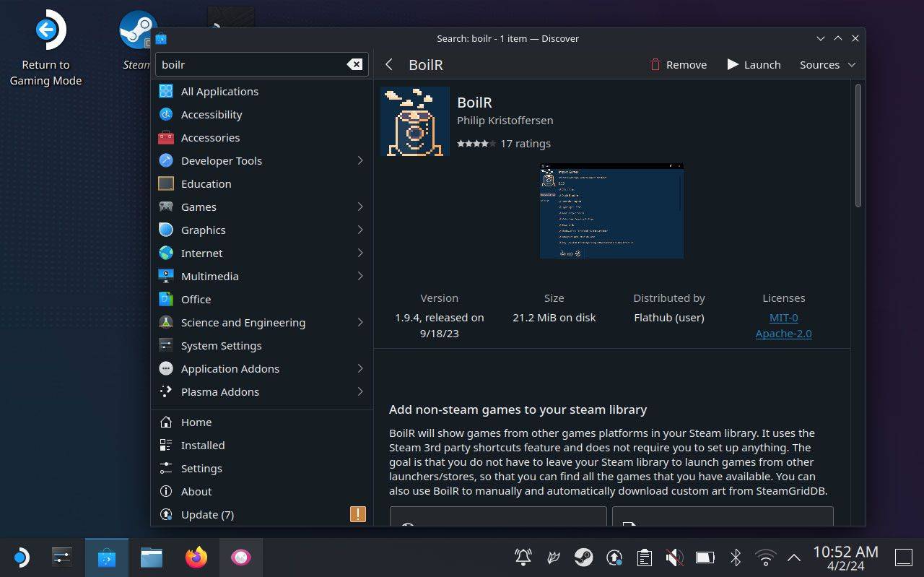This screenshot has height=577, width=924.
Task: Open clipboard tray icon
Action: pos(645,557)
